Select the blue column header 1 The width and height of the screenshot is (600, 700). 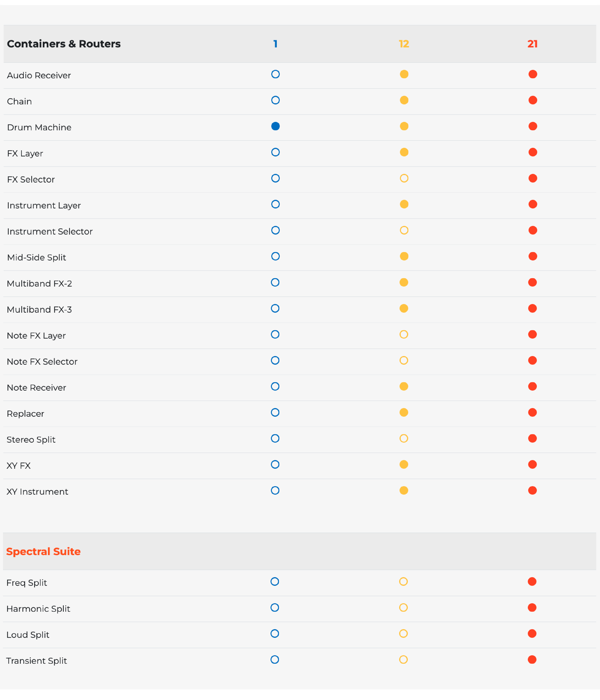pyautogui.click(x=276, y=44)
